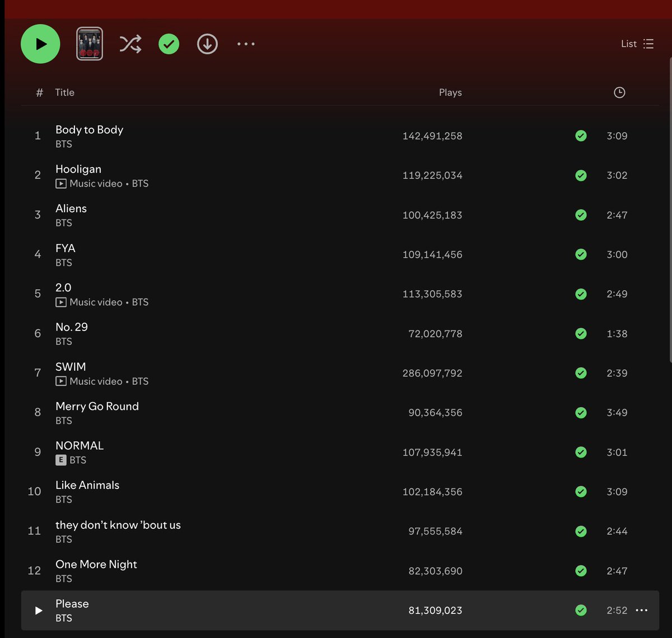Screen dimensions: 672x638
Task: Toggle the saved checkmark for Like Animals
Action: coord(581,492)
